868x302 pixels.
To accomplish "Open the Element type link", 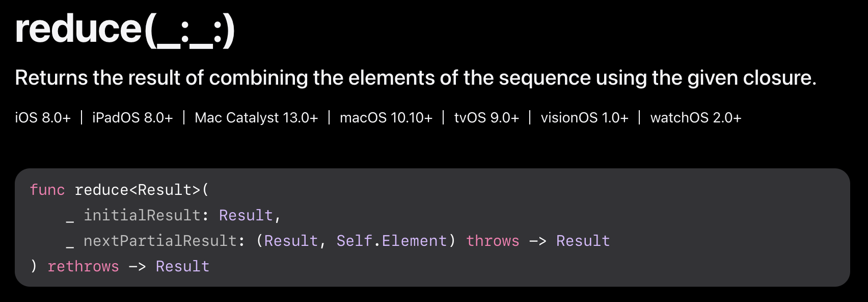I will (414, 241).
